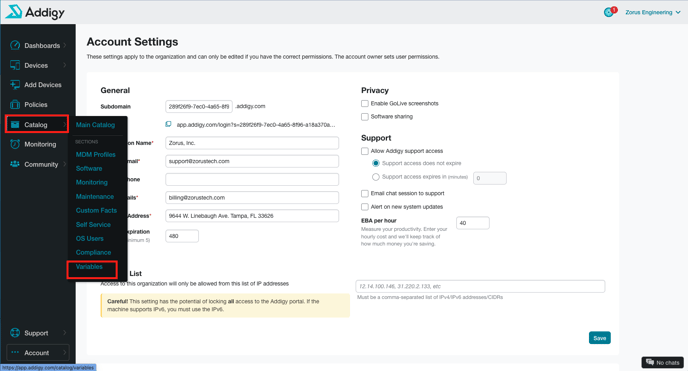Open Variables in Catalog menu
Image resolution: width=688 pixels, height=371 pixels.
click(89, 267)
